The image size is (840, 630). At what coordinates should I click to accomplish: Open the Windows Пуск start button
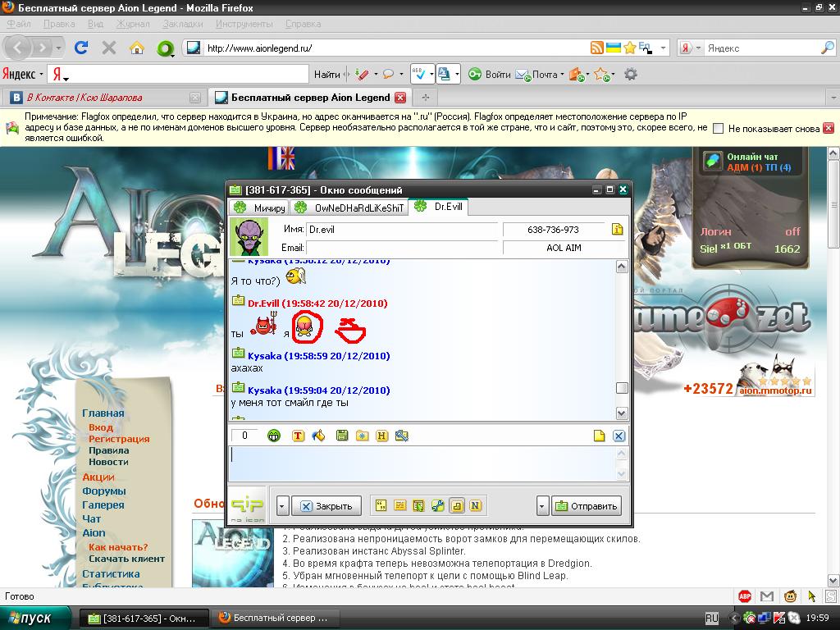click(x=34, y=618)
